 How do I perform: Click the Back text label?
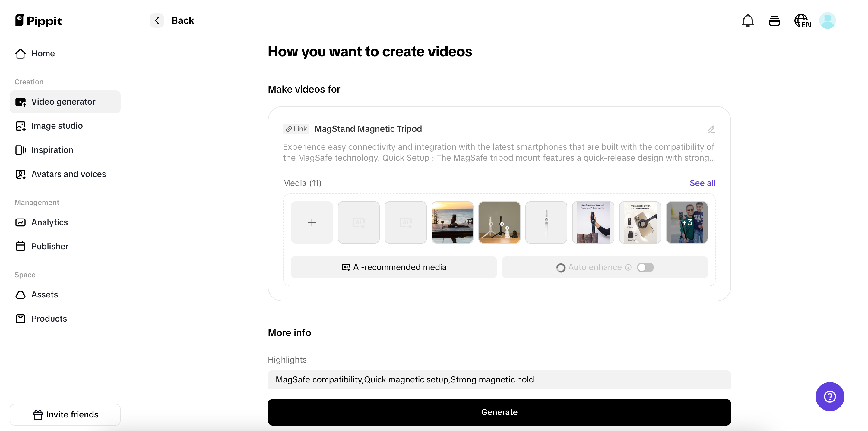[183, 20]
